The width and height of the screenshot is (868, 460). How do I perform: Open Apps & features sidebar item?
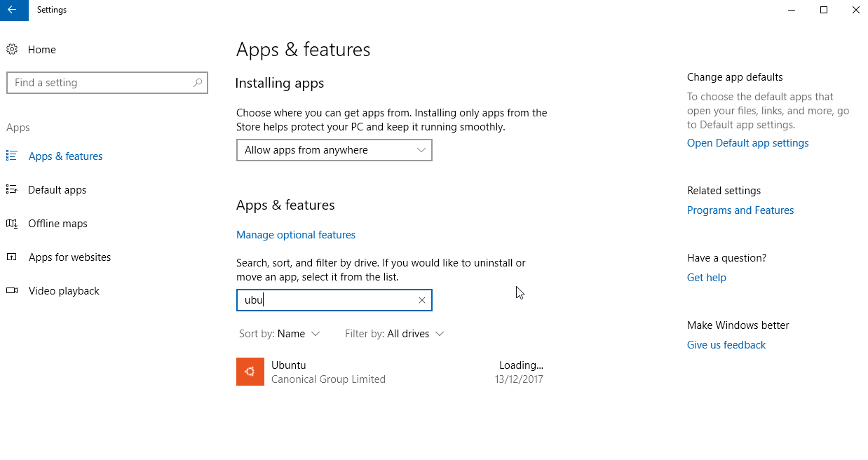coord(66,156)
